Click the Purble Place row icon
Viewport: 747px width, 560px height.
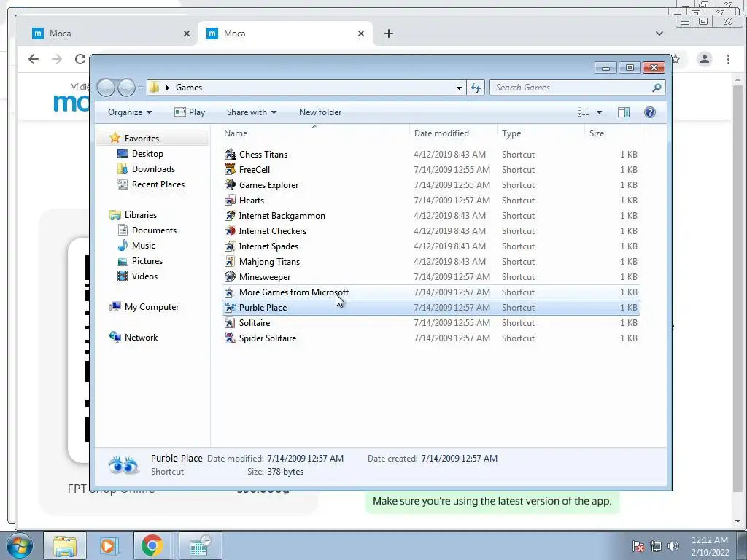pos(230,308)
